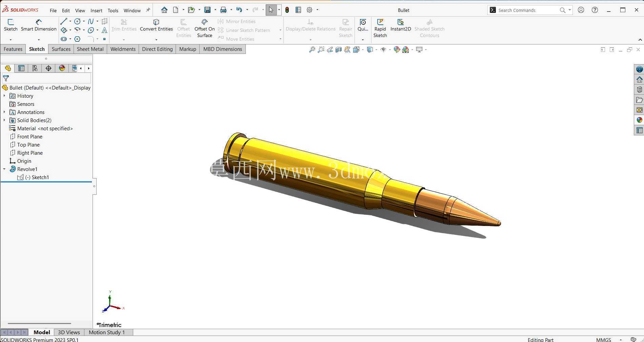Click the Edit Appearance icon

[397, 50]
